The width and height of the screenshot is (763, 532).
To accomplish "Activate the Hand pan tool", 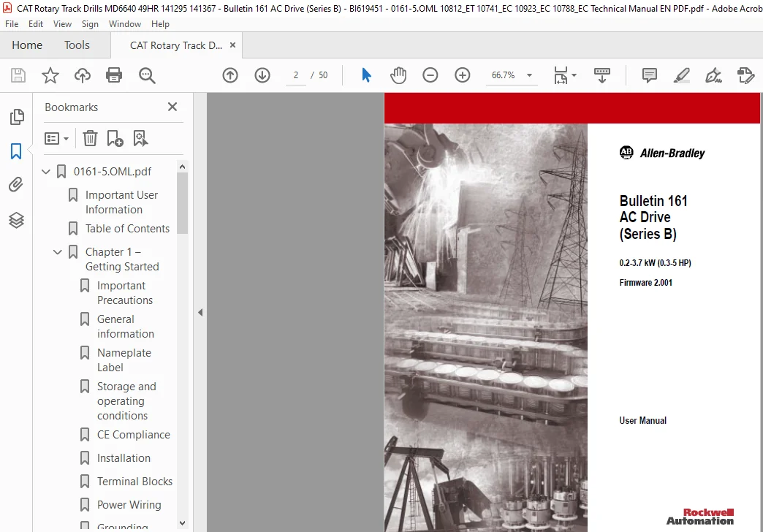I will [398, 75].
